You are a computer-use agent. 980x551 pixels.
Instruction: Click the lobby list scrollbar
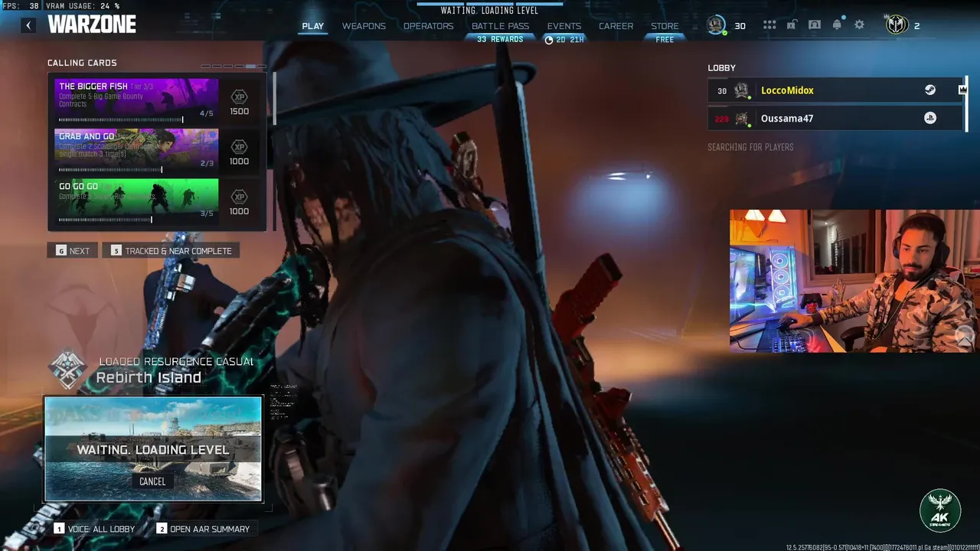point(966,104)
